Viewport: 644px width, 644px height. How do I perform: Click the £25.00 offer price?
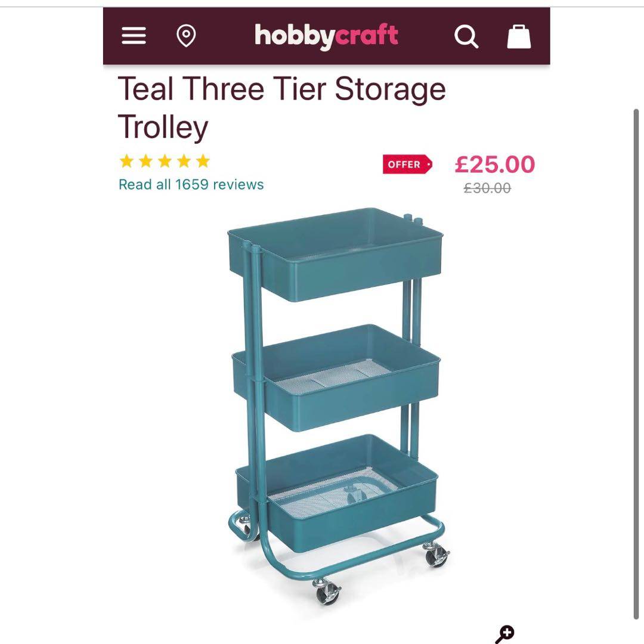click(494, 164)
